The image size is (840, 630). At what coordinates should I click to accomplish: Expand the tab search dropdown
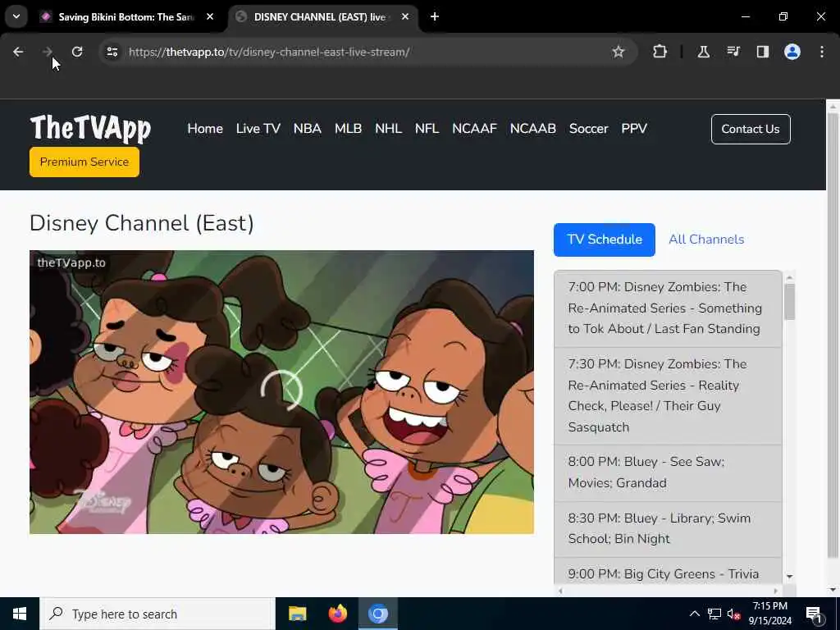tap(16, 16)
